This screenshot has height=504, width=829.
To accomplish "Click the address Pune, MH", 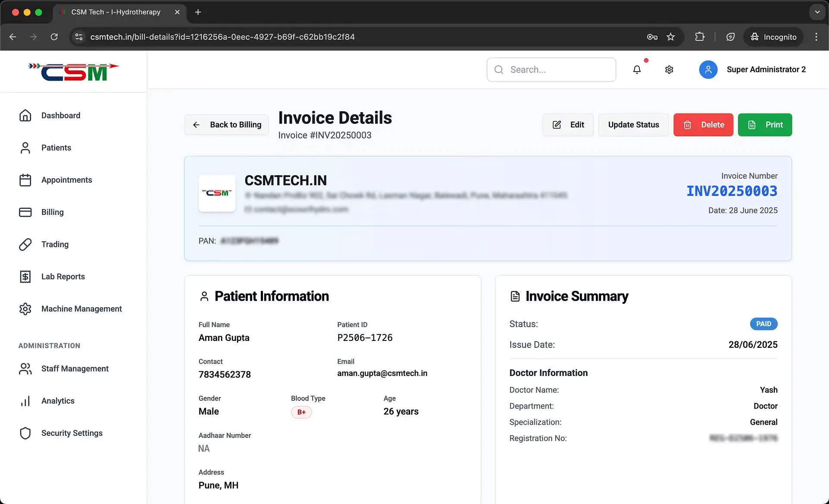I will (x=218, y=485).
